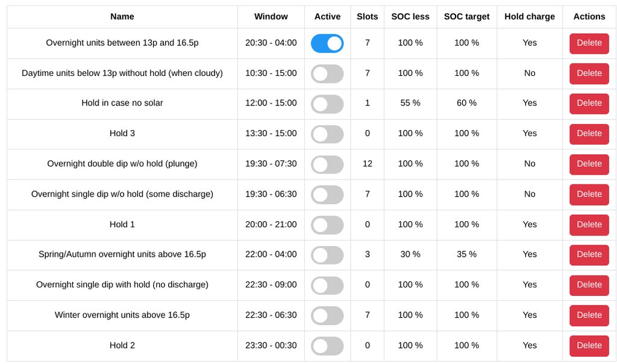Viewport: 617px width, 364px height.
Task: Click the 'Name' column header
Action: 122,17
